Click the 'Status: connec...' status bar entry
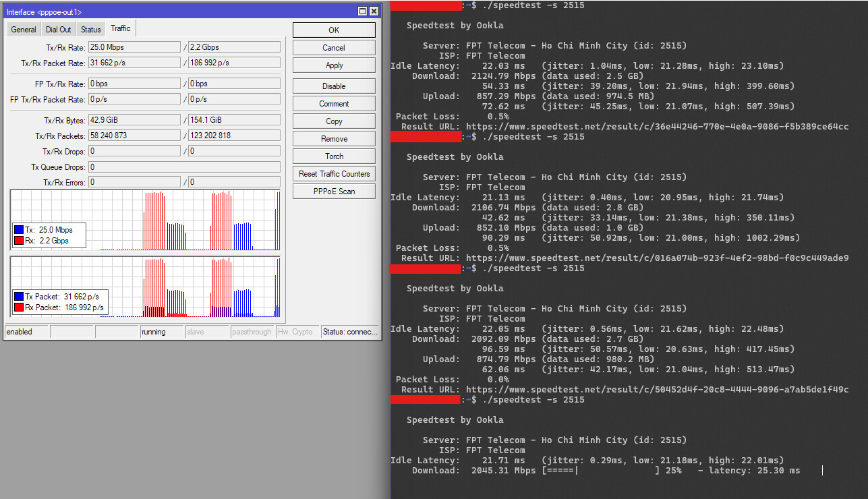 click(350, 332)
